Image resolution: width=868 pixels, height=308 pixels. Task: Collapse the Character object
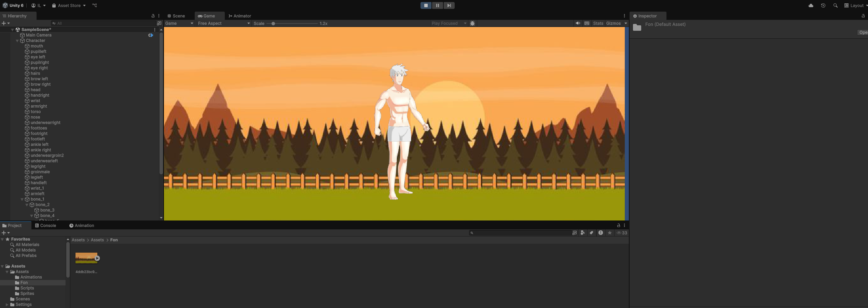[x=17, y=41]
